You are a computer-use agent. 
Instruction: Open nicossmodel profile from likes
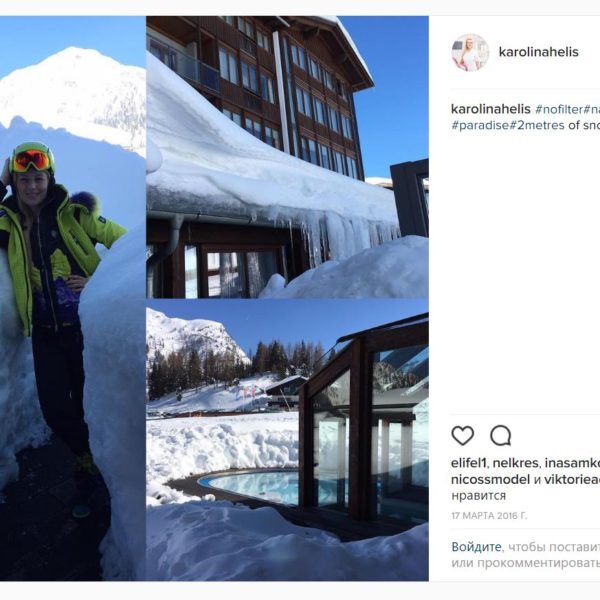[x=490, y=479]
